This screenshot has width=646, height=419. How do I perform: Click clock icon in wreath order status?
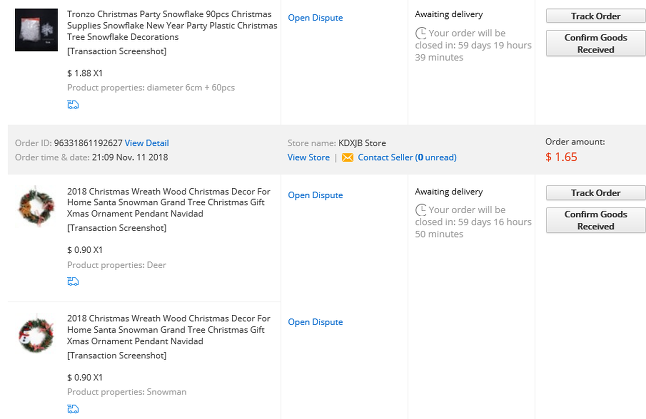pyautogui.click(x=421, y=210)
